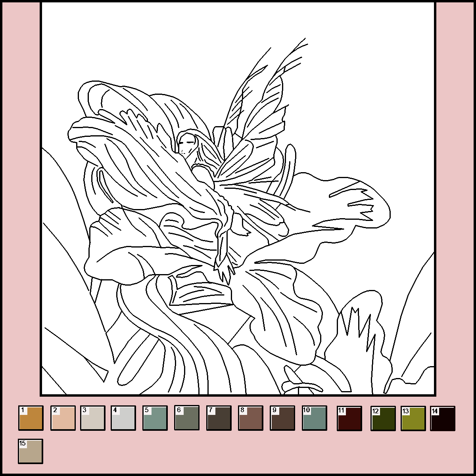This screenshot has height=476, width=476.
Task: Pick the dark maroon swatch number 11
Action: pyautogui.click(x=349, y=418)
